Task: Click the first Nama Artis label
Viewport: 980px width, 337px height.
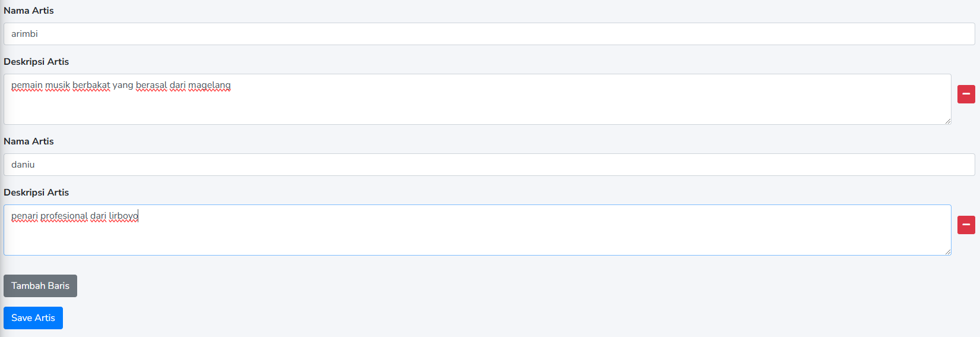Action: click(x=28, y=11)
